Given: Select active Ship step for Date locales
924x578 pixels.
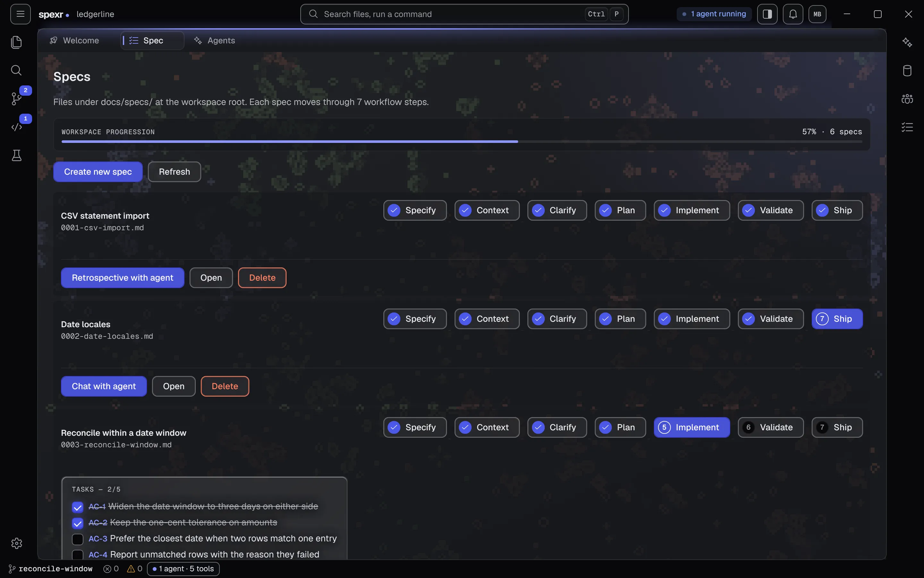Looking at the screenshot, I should [837, 319].
